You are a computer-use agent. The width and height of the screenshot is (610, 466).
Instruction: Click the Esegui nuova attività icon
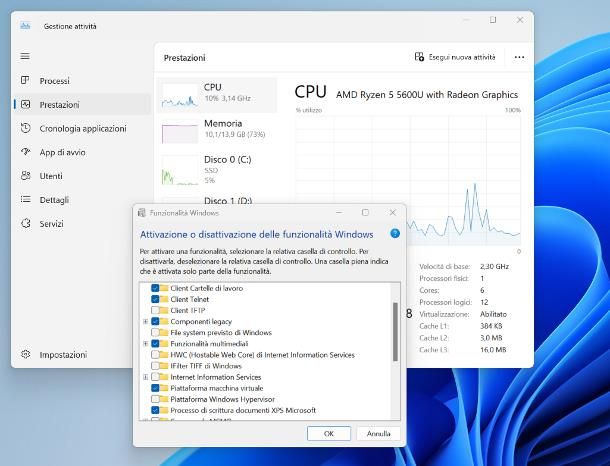(x=419, y=57)
